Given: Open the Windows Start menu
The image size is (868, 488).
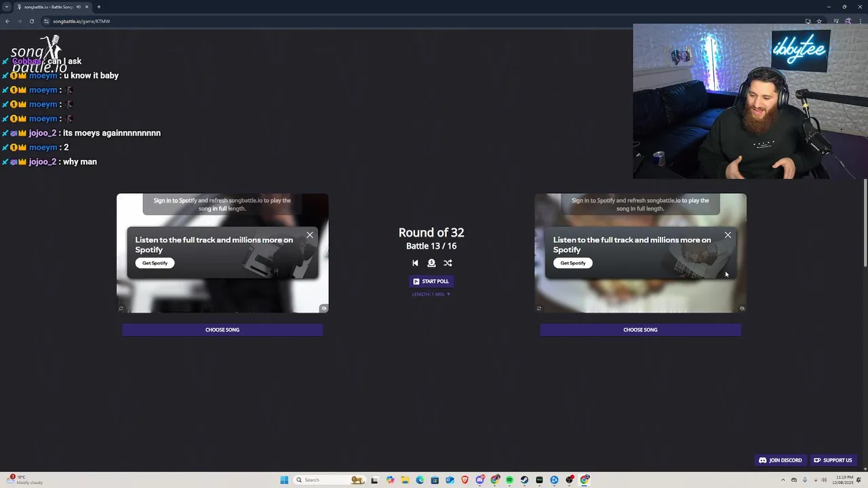Looking at the screenshot, I should coord(284,480).
